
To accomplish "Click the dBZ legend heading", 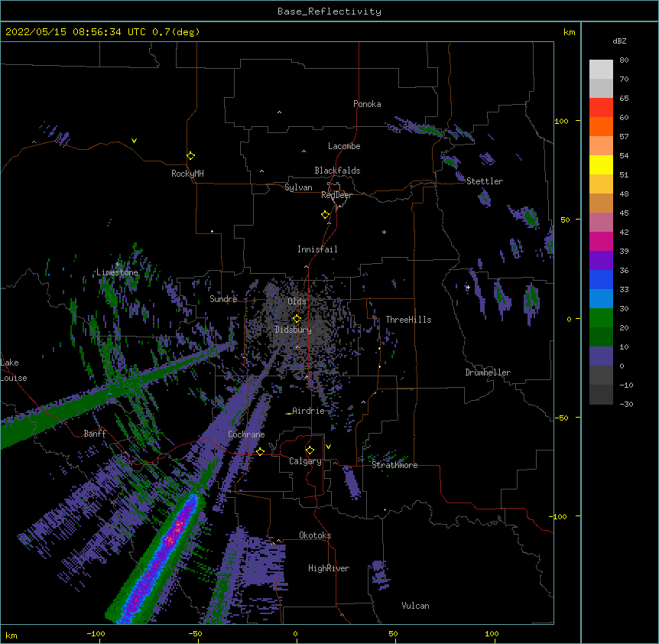I will click(619, 41).
